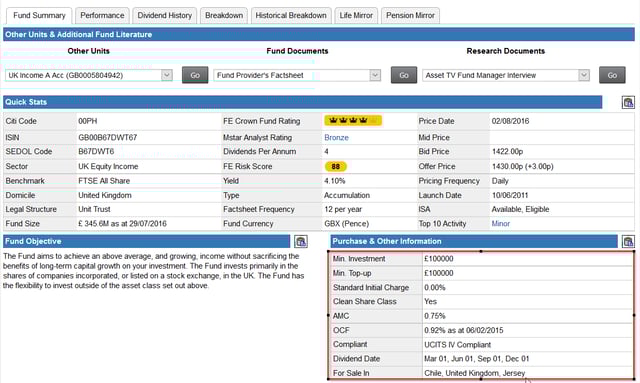Image resolution: width=640 pixels, height=383 pixels.
Task: Open the Bronze Mstar Analyst Rating link
Action: (336, 138)
